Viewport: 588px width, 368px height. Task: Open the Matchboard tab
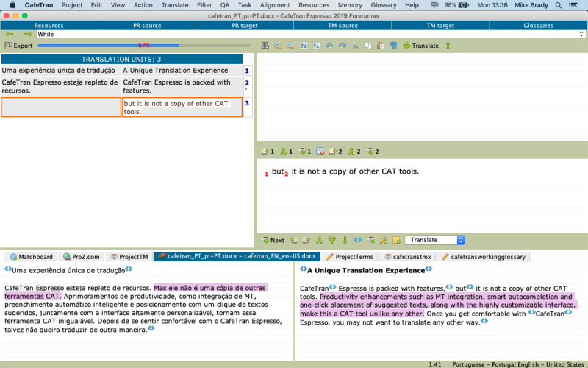tap(31, 257)
